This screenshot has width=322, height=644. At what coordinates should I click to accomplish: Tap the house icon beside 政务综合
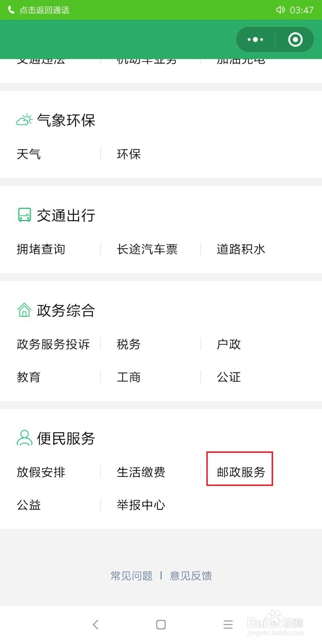click(x=24, y=310)
